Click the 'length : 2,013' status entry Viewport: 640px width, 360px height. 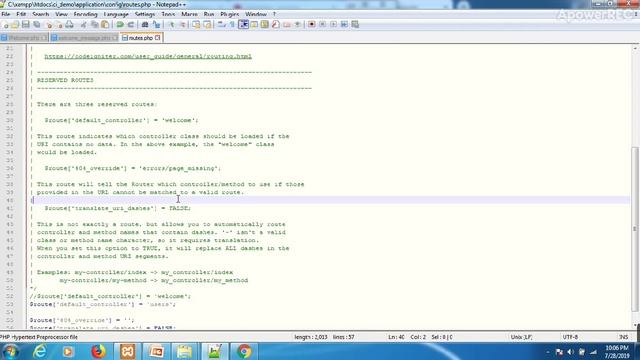point(311,337)
